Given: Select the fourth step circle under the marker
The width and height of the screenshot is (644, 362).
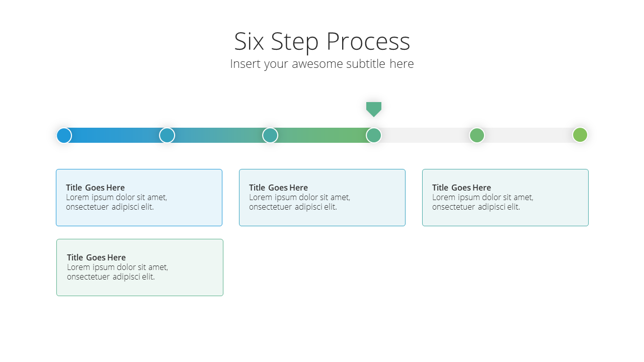Looking at the screenshot, I should [374, 135].
